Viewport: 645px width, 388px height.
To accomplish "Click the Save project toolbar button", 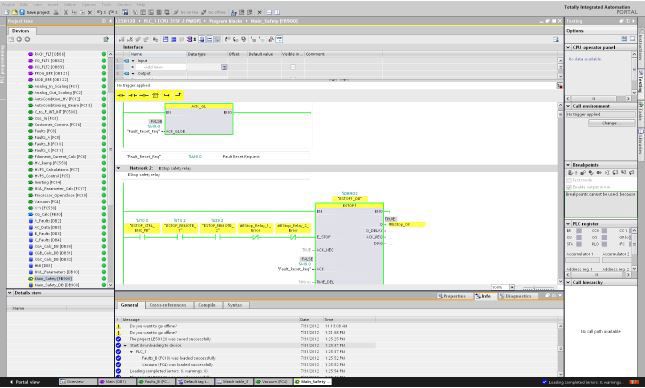I will 35,12.
